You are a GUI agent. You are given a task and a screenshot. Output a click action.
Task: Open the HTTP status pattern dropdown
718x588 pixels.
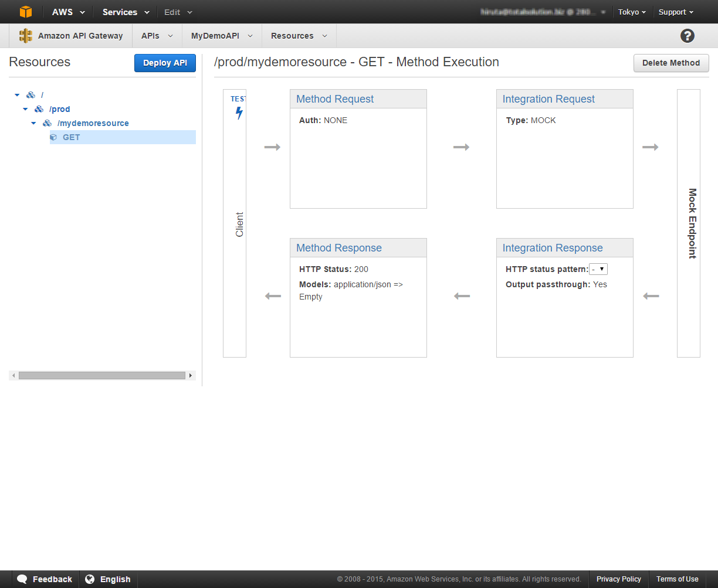[598, 269]
